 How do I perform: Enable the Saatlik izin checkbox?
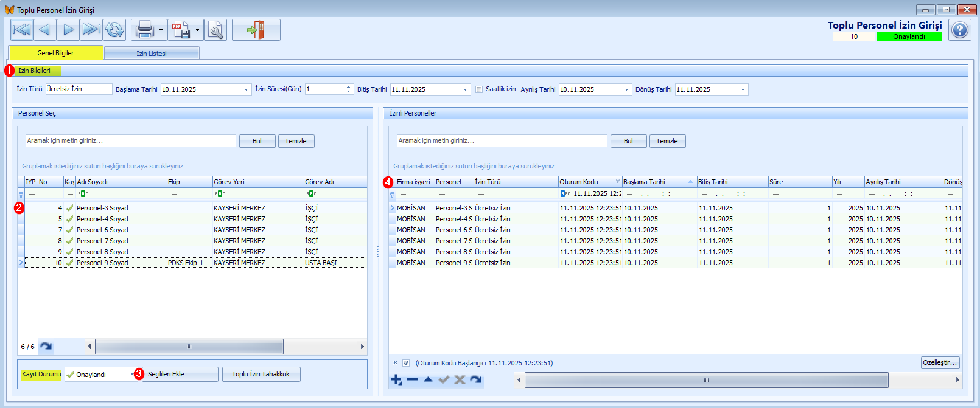479,89
